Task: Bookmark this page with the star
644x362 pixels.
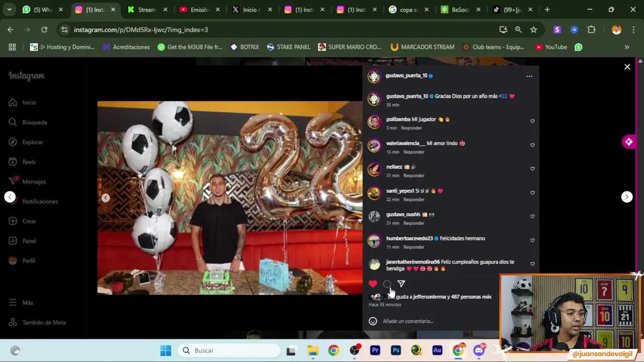Action: pyautogui.click(x=534, y=30)
